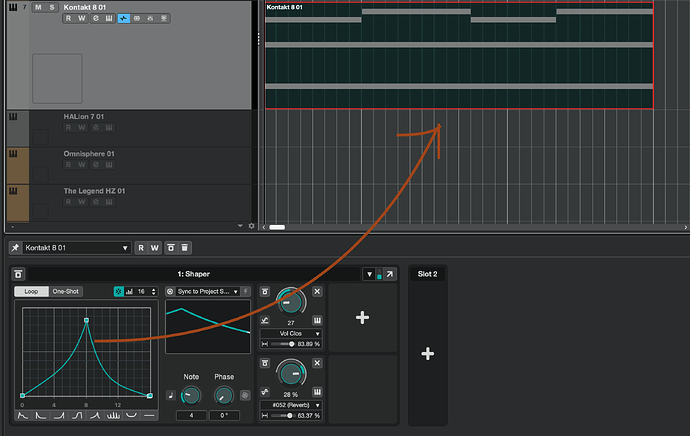Open Shaper modulator in separate window arrow
690x436 pixels.
pyautogui.click(x=390, y=274)
